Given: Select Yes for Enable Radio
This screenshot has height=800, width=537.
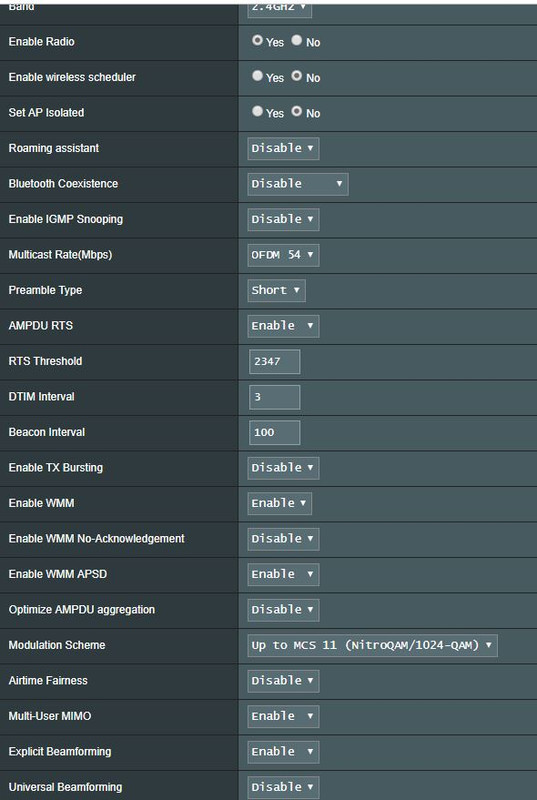Looking at the screenshot, I should pos(258,40).
